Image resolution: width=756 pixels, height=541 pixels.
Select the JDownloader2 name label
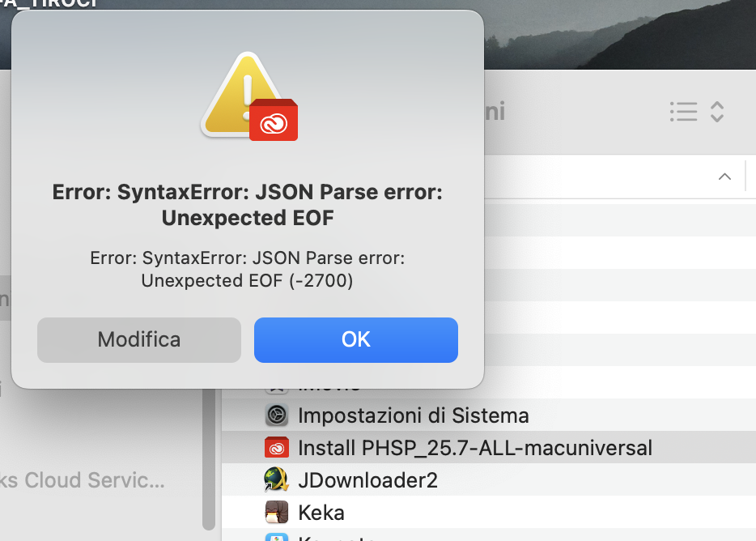pyautogui.click(x=367, y=480)
